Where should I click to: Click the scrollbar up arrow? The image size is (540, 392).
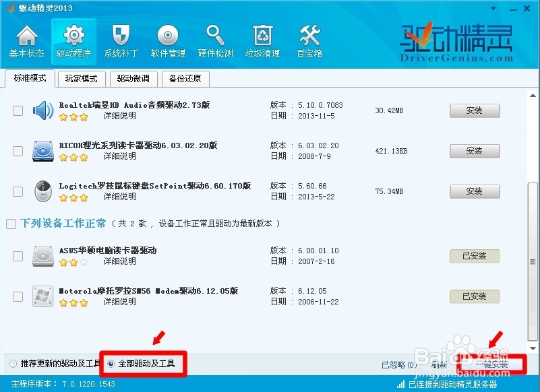pos(533,96)
